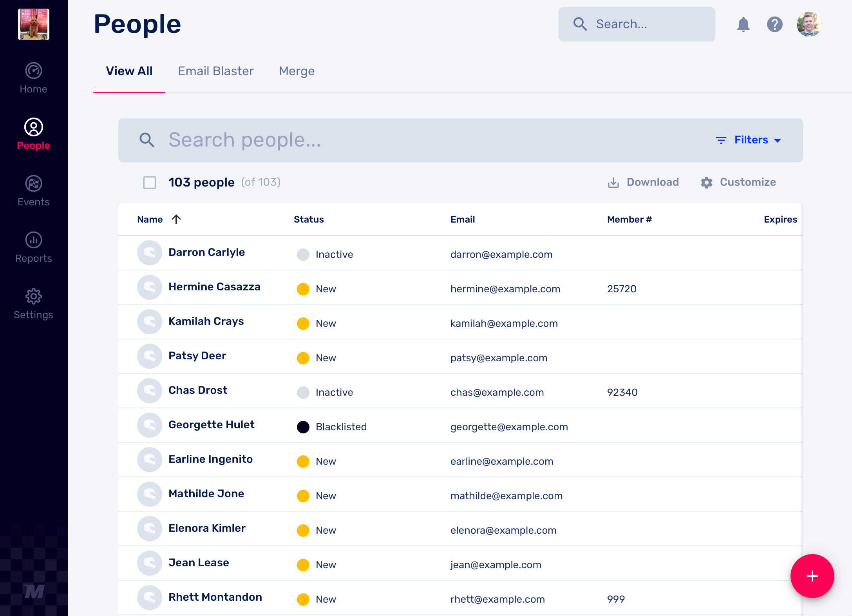Open help using the question mark icon

774,24
